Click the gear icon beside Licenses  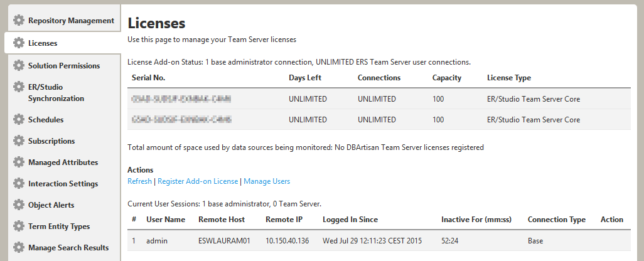pos(18,43)
